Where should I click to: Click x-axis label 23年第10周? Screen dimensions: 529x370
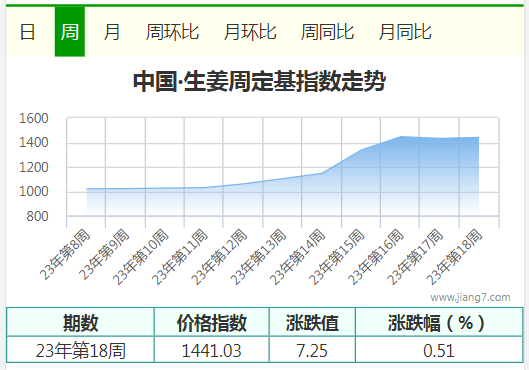tap(141, 257)
